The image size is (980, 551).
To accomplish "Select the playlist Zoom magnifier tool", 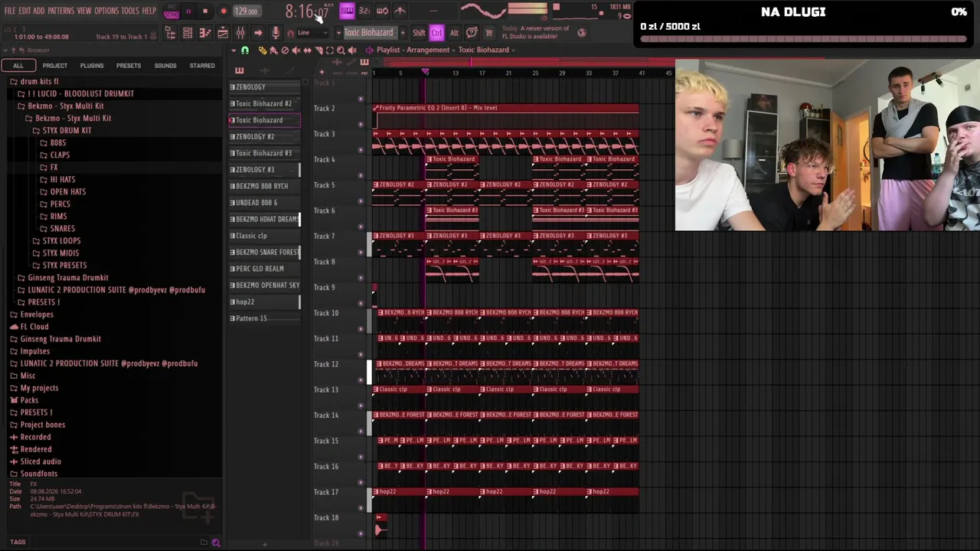I will coord(341,51).
